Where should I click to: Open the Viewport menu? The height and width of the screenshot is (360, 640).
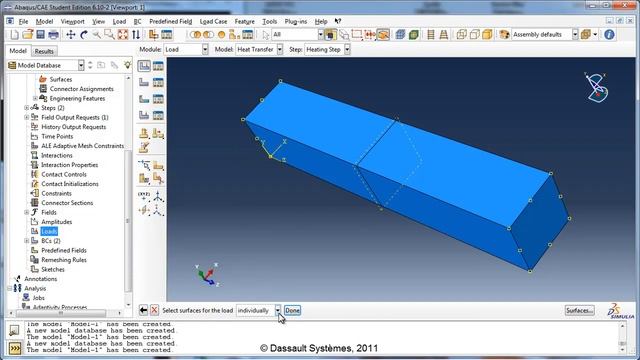point(72,21)
